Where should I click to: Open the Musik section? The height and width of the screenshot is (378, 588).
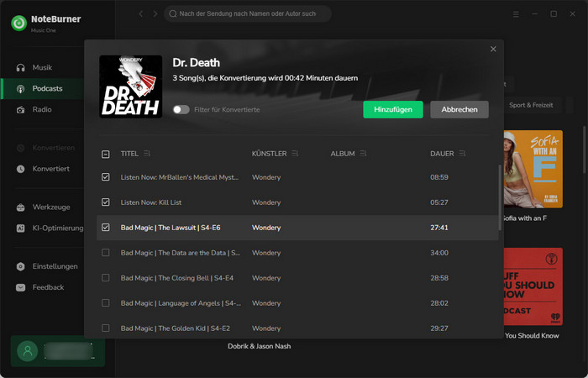[42, 67]
